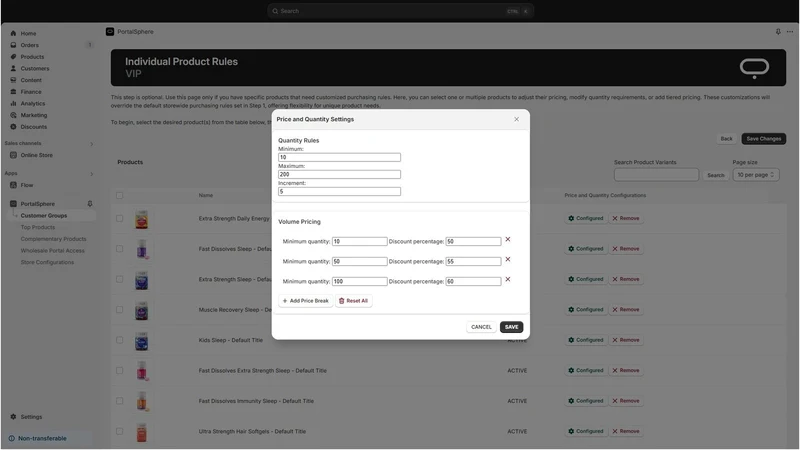Screen dimensions: 800x450
Task: Click the Products tag icon
Action: (13, 57)
